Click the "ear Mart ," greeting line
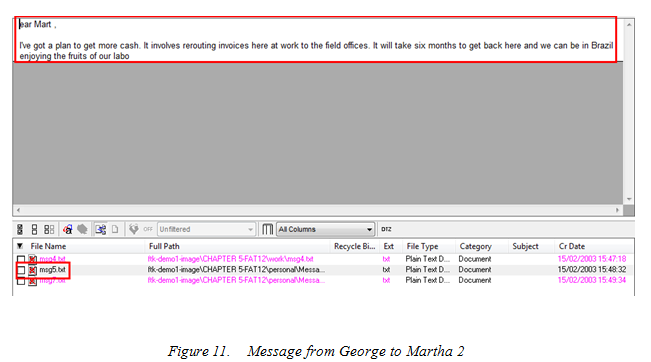 pos(37,24)
